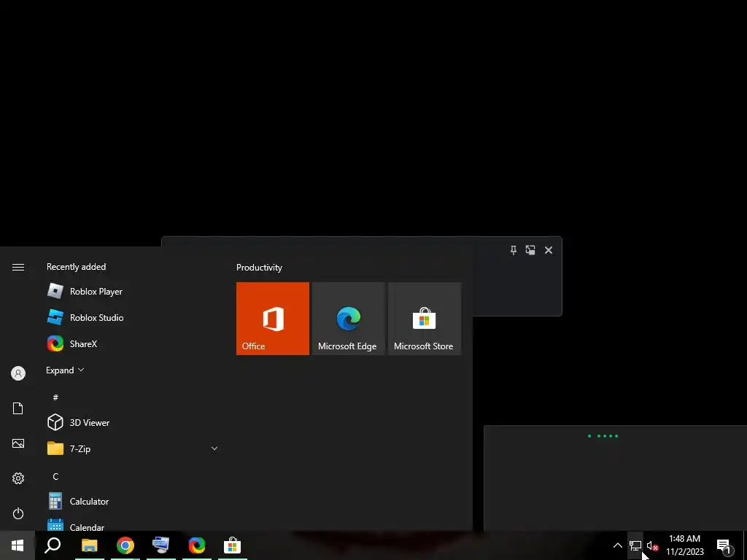Switch to Google Chrome on the taskbar
Image resolution: width=747 pixels, height=560 pixels.
(125, 545)
